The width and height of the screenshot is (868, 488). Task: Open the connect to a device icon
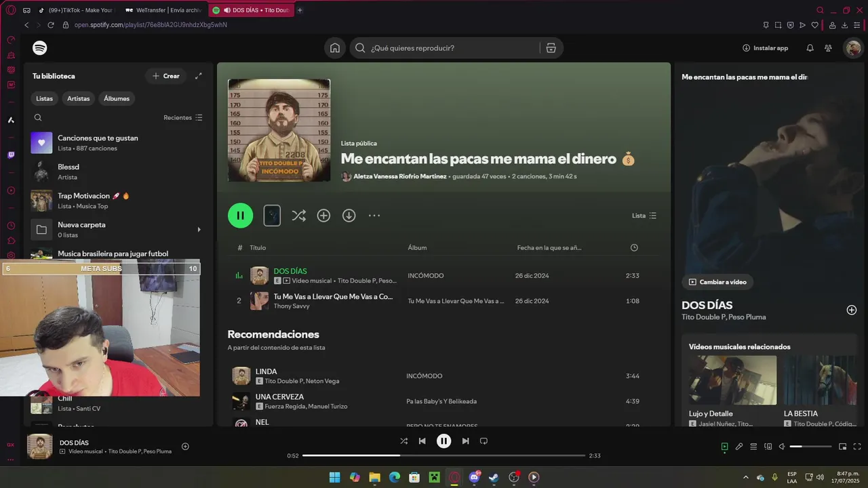click(x=768, y=447)
